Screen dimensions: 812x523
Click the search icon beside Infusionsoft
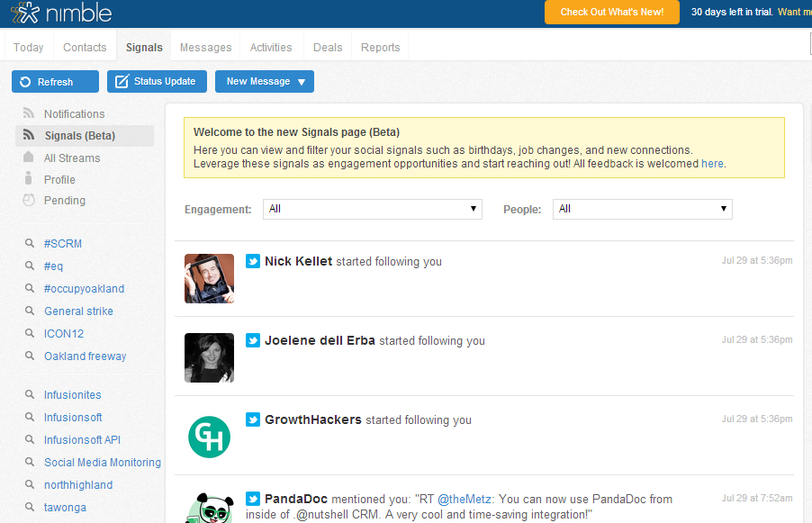tap(30, 416)
